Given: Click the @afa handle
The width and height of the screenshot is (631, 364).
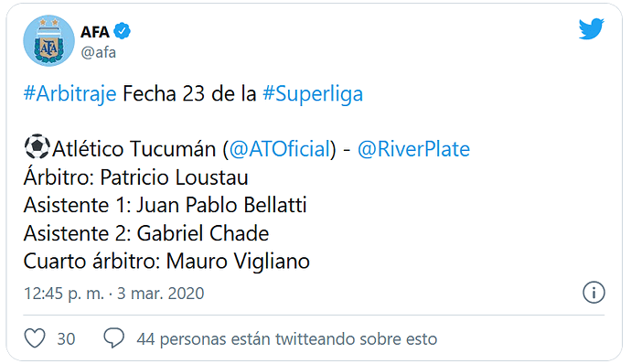Looking at the screenshot, I should click(x=99, y=52).
